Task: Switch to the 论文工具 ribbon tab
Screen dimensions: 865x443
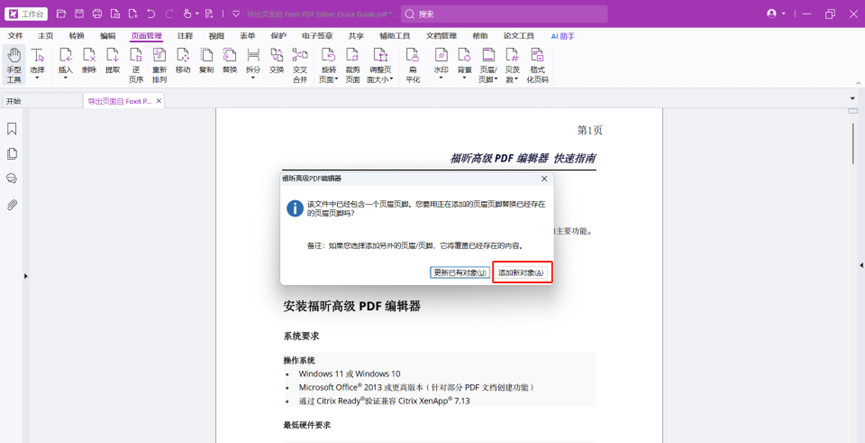Action: 519,36
